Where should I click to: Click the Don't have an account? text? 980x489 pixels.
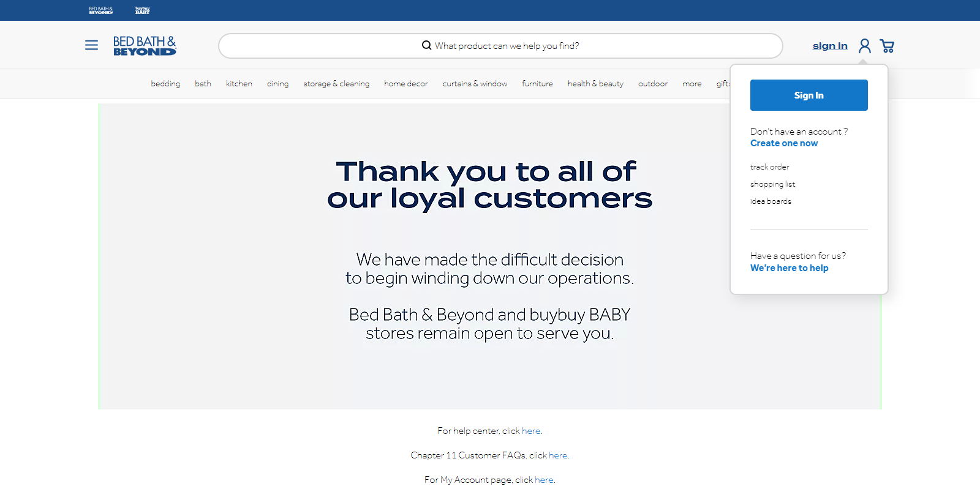coord(799,132)
